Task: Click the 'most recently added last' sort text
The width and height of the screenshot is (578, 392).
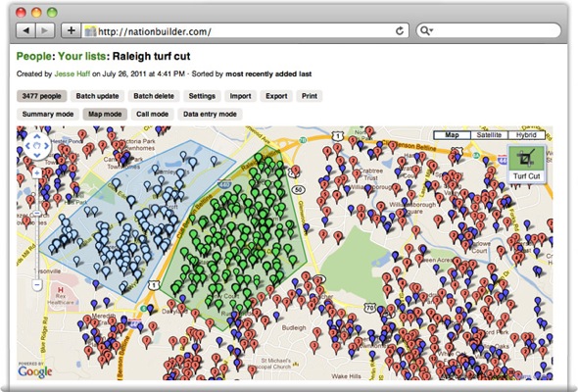Action: 268,74
